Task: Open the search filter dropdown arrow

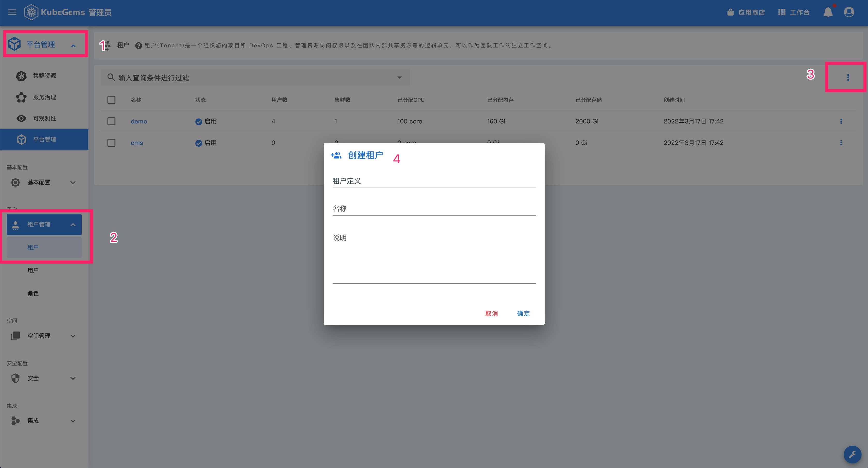Action: (399, 77)
